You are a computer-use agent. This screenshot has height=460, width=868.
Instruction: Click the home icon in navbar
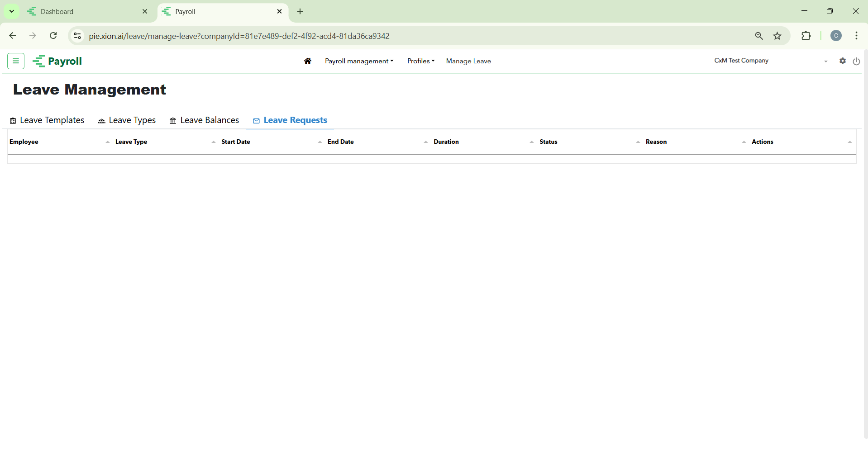308,61
